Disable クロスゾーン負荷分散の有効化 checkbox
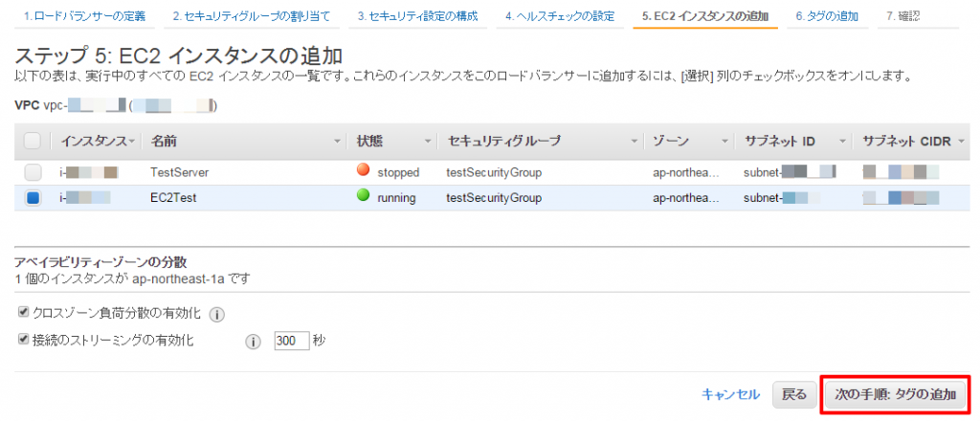This screenshot has height=421, width=980. click(x=24, y=312)
